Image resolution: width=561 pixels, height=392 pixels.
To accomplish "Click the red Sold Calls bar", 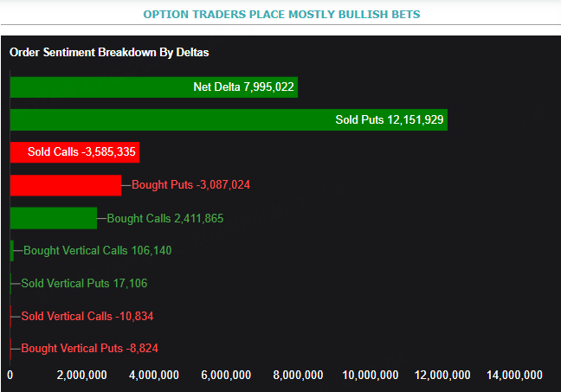I will [x=74, y=152].
